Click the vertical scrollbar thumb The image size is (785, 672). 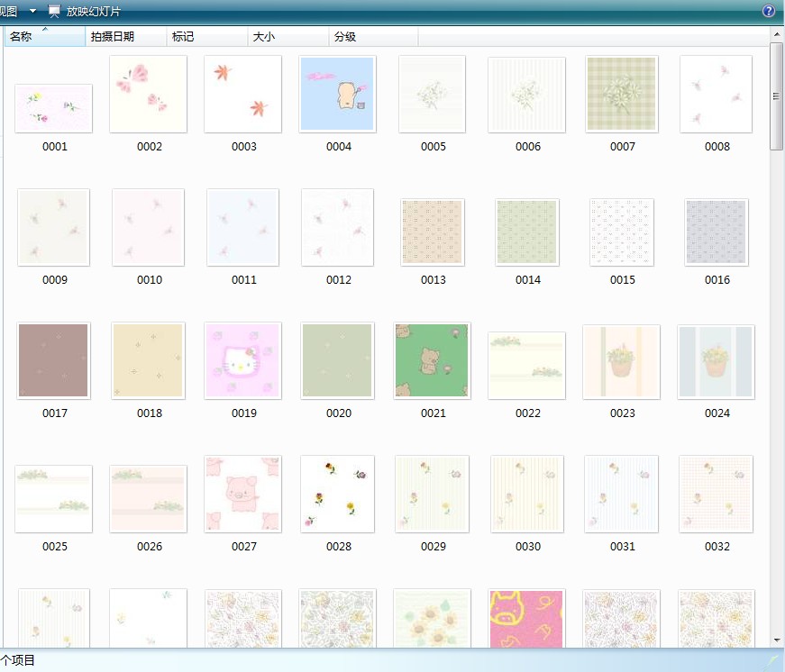click(777, 96)
